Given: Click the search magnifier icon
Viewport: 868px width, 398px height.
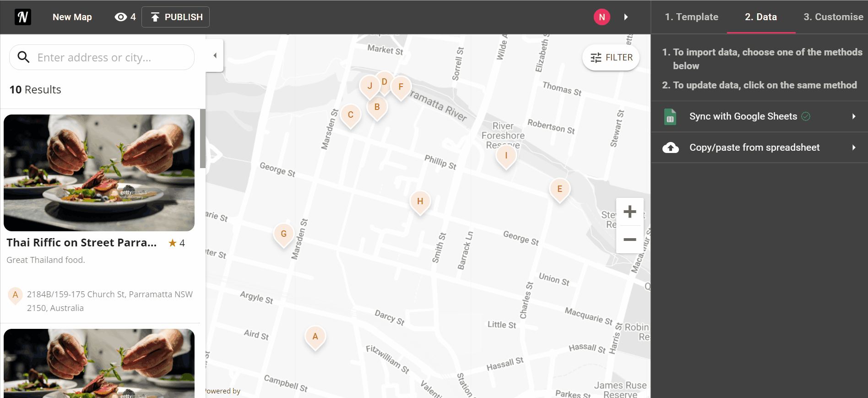Looking at the screenshot, I should click(x=23, y=57).
